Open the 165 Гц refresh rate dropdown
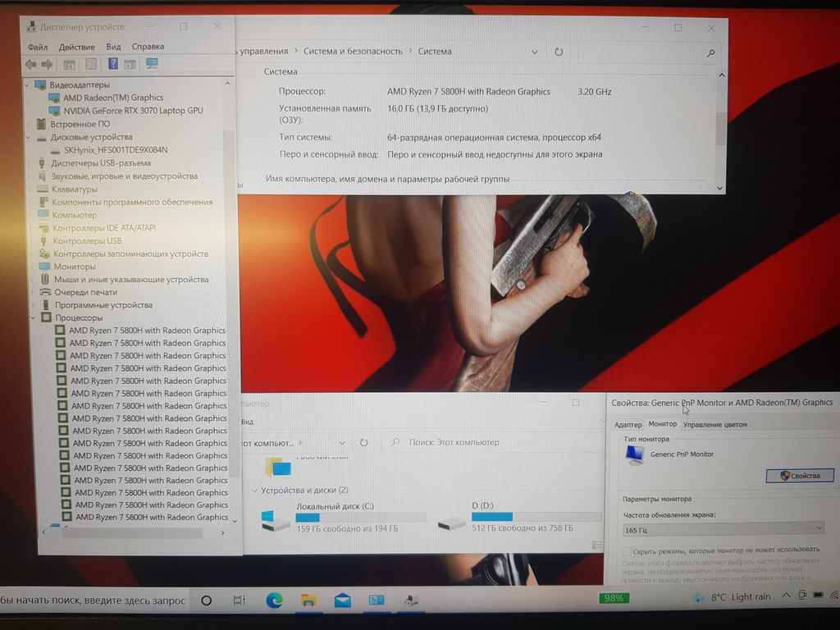This screenshot has width=840, height=630. coord(722,529)
